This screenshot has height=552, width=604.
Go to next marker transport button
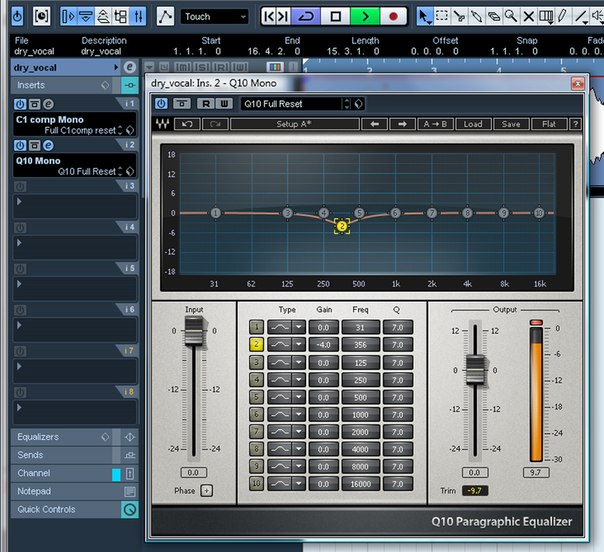coord(284,17)
